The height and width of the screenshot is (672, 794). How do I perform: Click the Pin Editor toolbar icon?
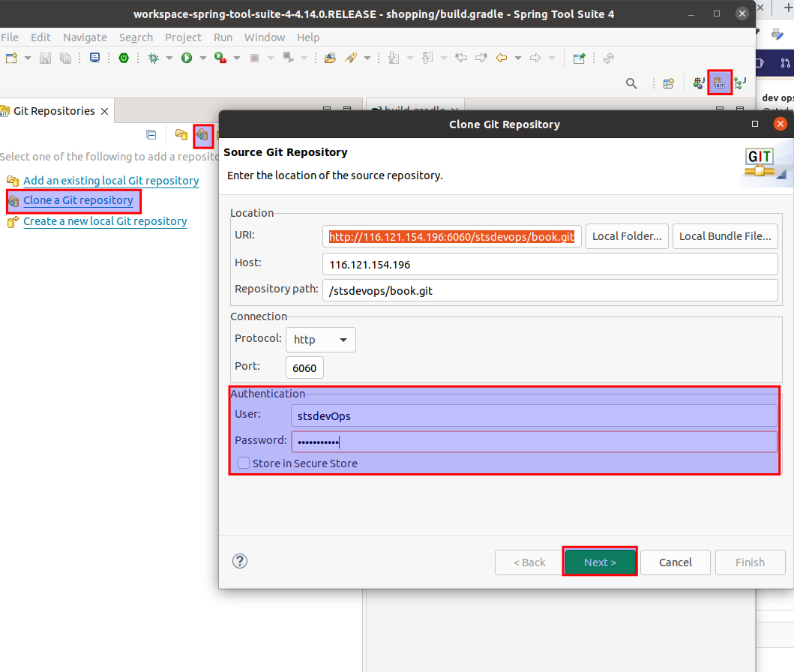coord(580,58)
